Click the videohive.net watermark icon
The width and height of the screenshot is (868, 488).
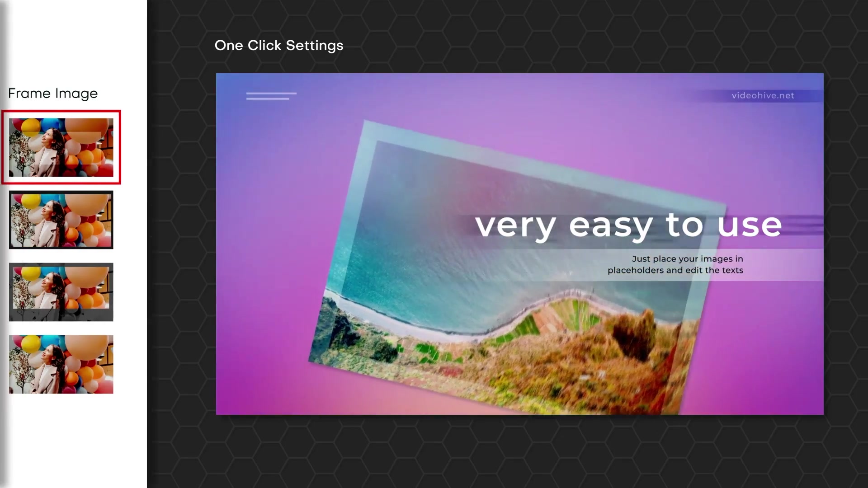(x=763, y=95)
